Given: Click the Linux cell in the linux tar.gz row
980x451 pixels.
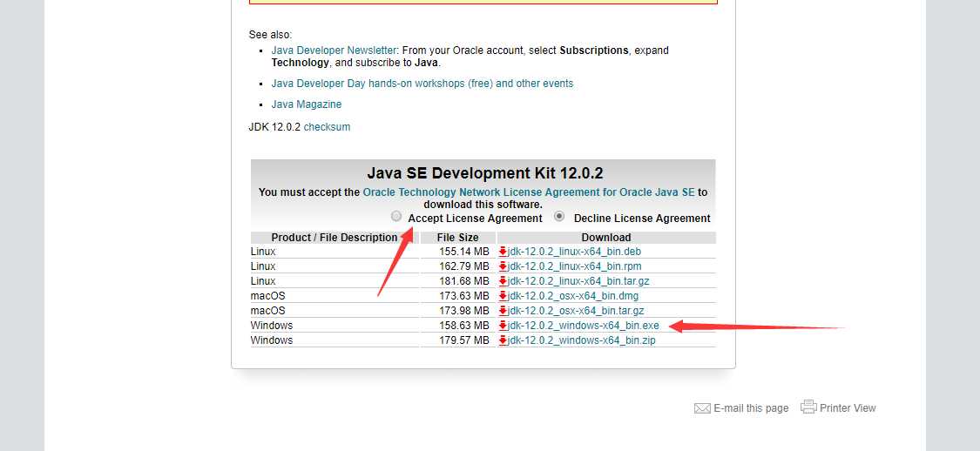Looking at the screenshot, I should [263, 281].
